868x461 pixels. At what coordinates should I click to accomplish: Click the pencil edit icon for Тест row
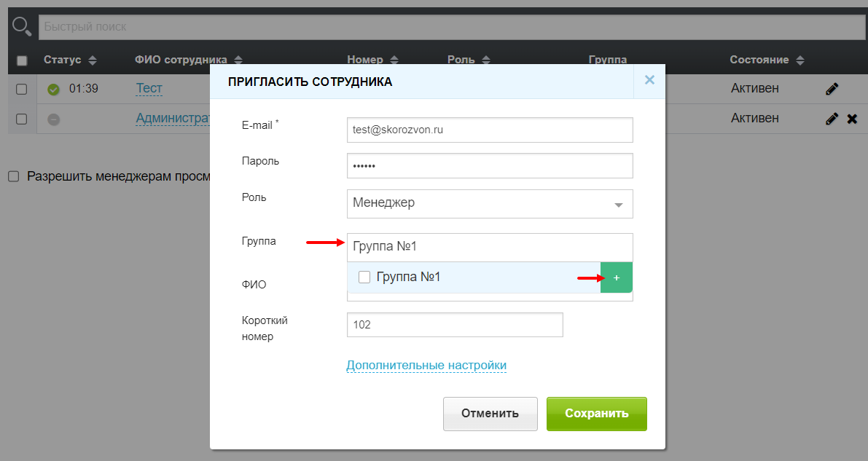pos(832,89)
